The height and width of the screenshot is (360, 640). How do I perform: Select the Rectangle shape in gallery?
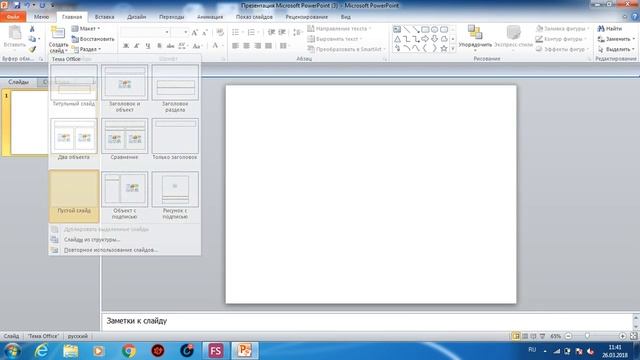425,29
